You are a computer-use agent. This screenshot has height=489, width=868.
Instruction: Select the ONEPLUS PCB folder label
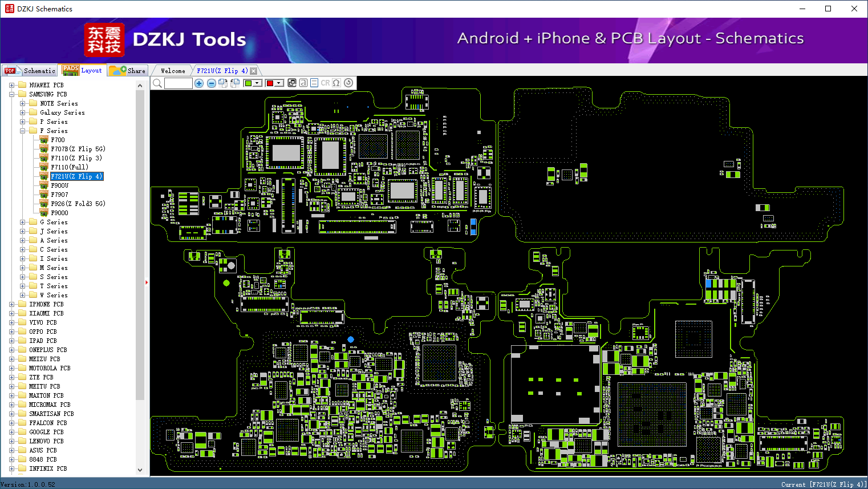pyautogui.click(x=48, y=350)
